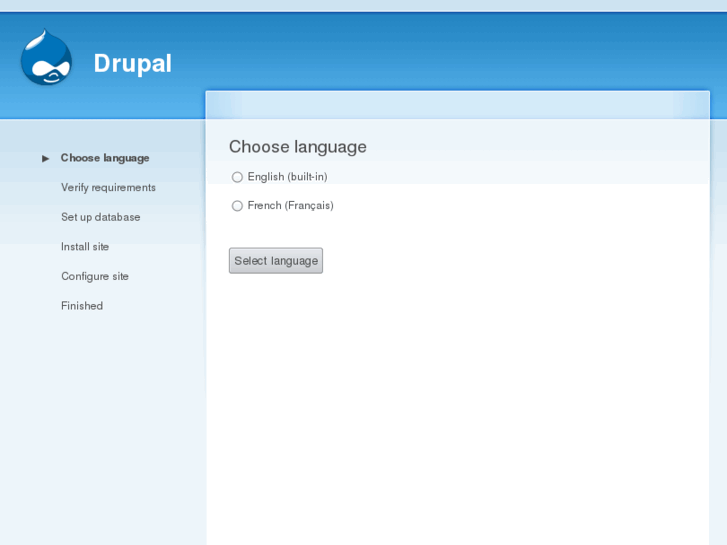Click the Choose language page heading

pos(298,147)
